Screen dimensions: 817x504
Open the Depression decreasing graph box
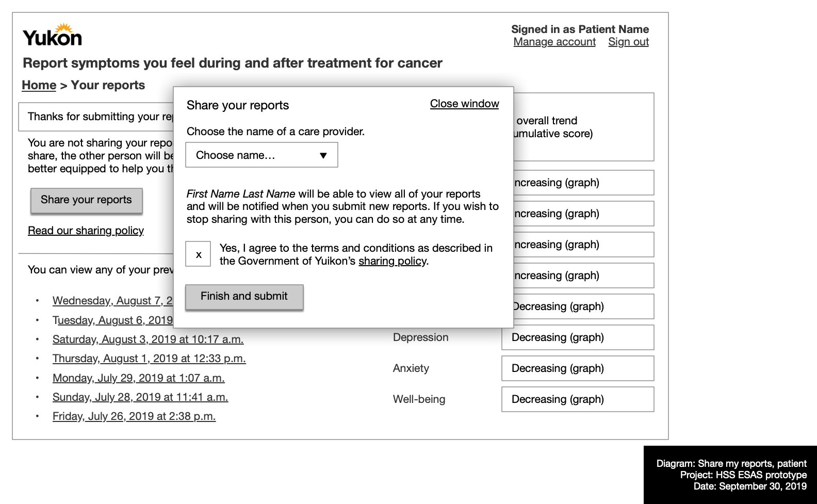click(x=578, y=337)
